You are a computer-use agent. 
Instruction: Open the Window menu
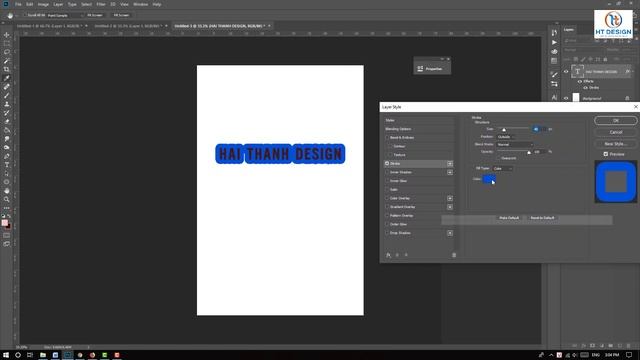click(140, 4)
